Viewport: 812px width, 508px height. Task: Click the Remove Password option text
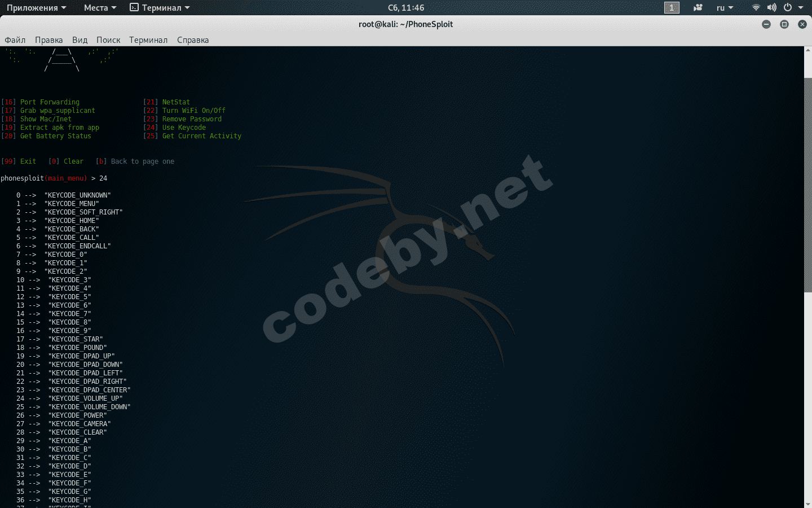click(192, 119)
